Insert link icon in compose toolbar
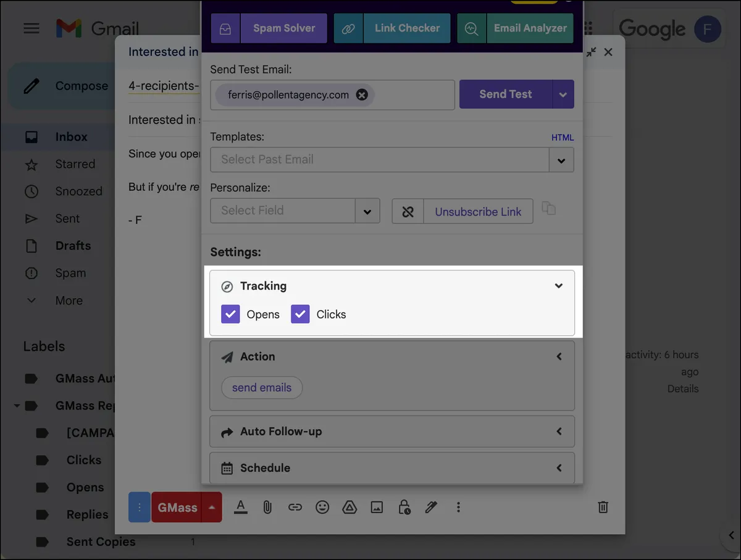This screenshot has width=741, height=560. pos(295,508)
